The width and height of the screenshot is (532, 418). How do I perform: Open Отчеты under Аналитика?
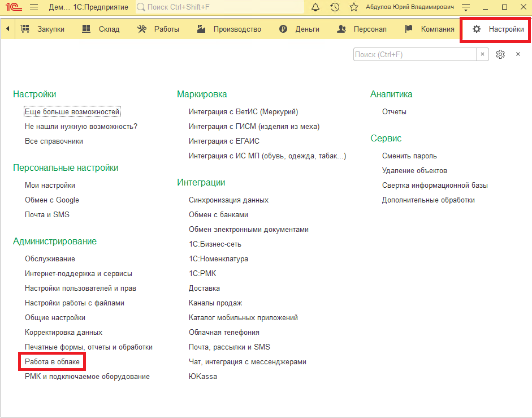pos(394,112)
